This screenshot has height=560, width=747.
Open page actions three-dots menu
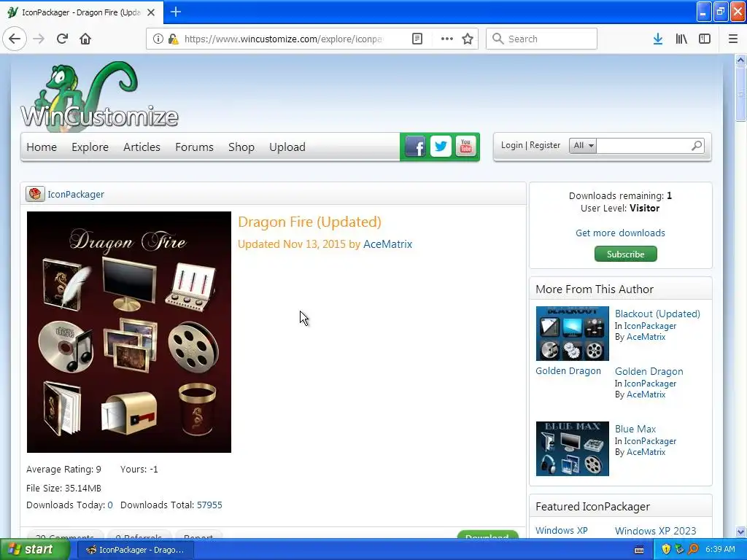(447, 39)
